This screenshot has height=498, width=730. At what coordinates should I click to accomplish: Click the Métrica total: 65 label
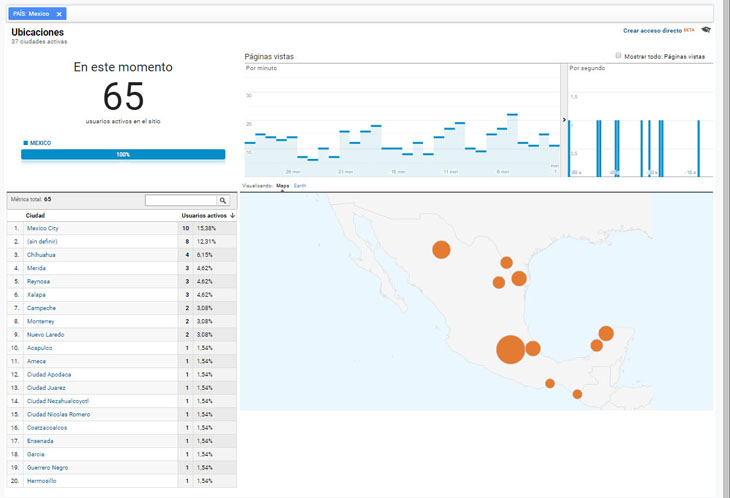(x=31, y=199)
